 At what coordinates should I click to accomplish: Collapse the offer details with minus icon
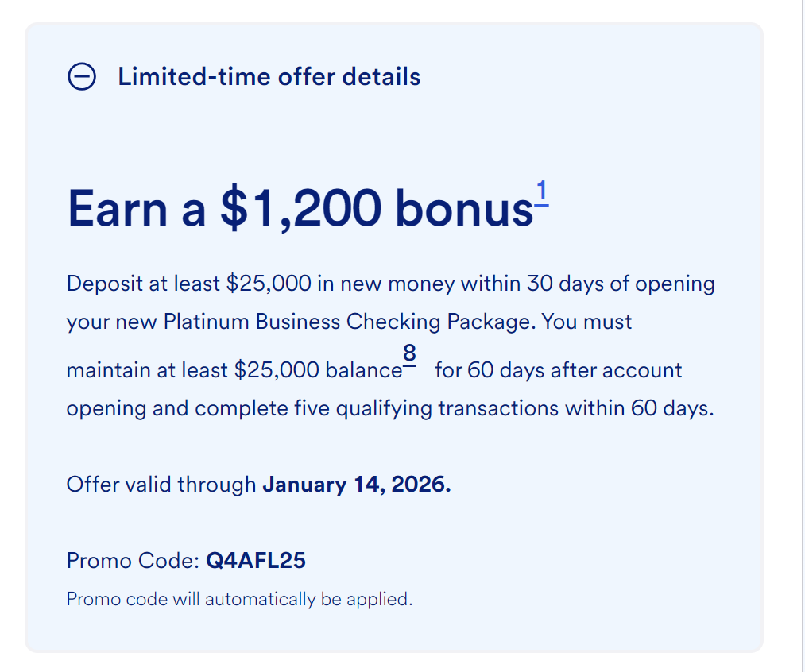[x=82, y=77]
